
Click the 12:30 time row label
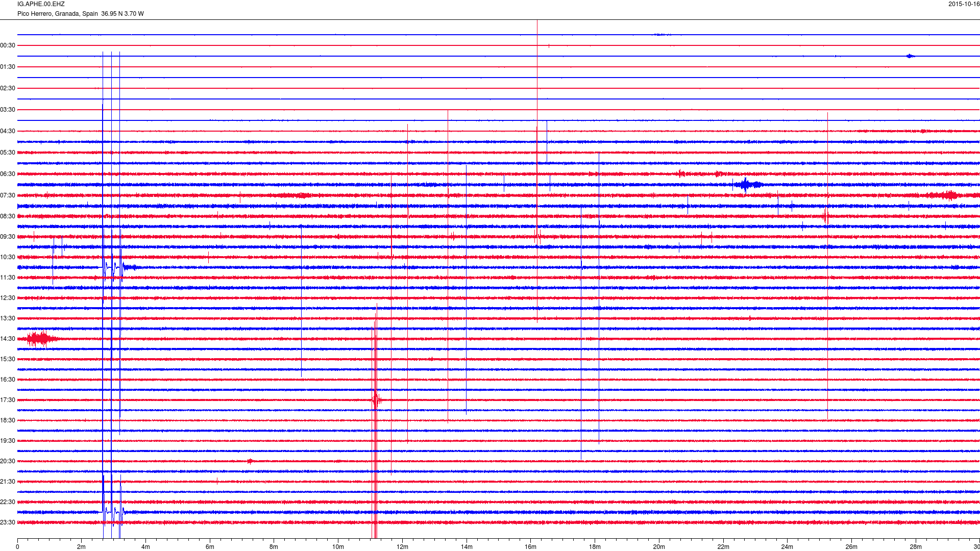8,298
